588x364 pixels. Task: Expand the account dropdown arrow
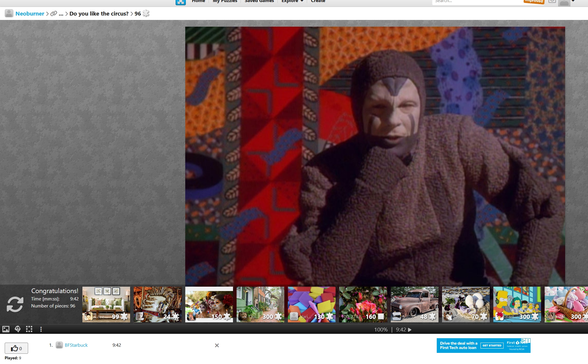click(x=573, y=1)
